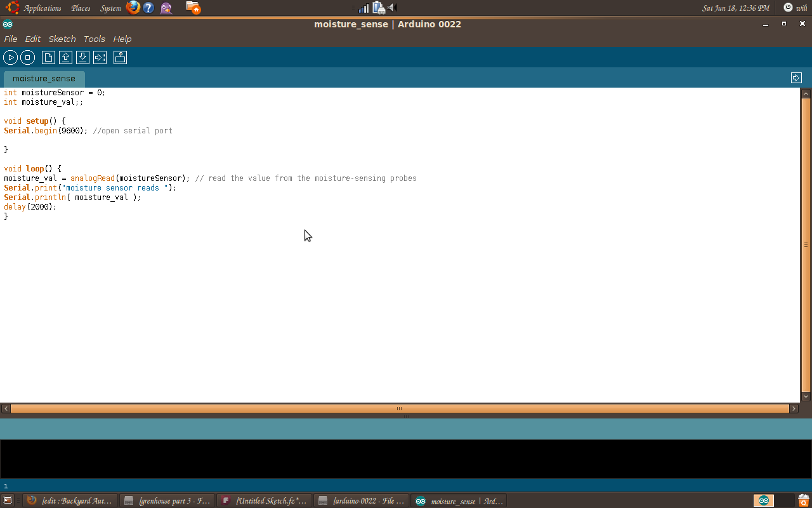Launch Firefox from the top panel
Image resolution: width=812 pixels, height=508 pixels.
[133, 8]
